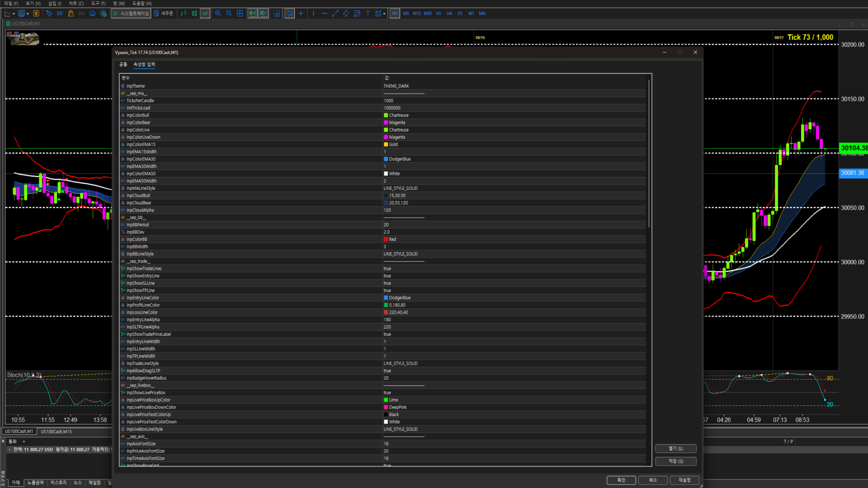The image size is (868, 488).
Task: Click the sparkle icon beside IDE
Action: pyautogui.click(x=49, y=14)
